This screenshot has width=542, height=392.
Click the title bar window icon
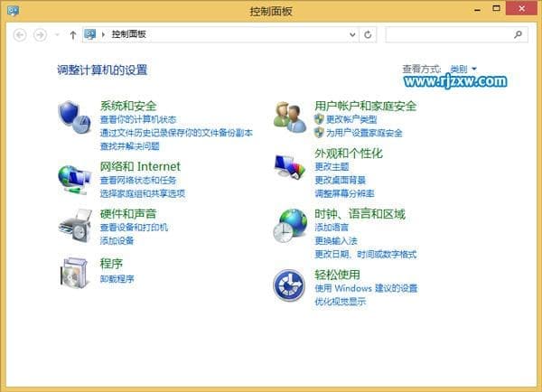point(14,11)
